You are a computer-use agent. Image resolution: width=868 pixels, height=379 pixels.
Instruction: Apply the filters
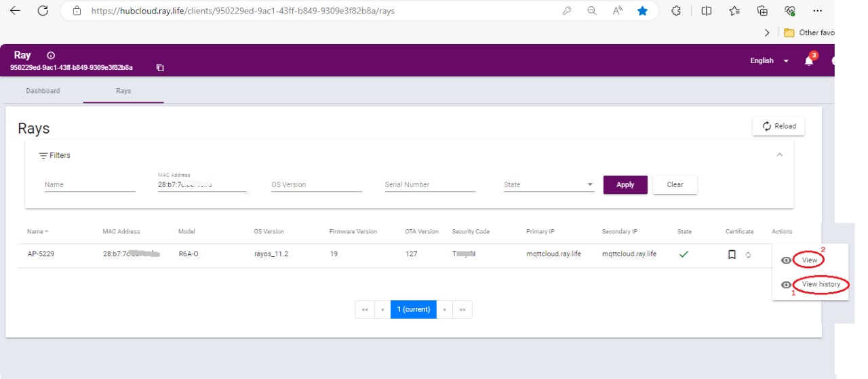point(625,184)
